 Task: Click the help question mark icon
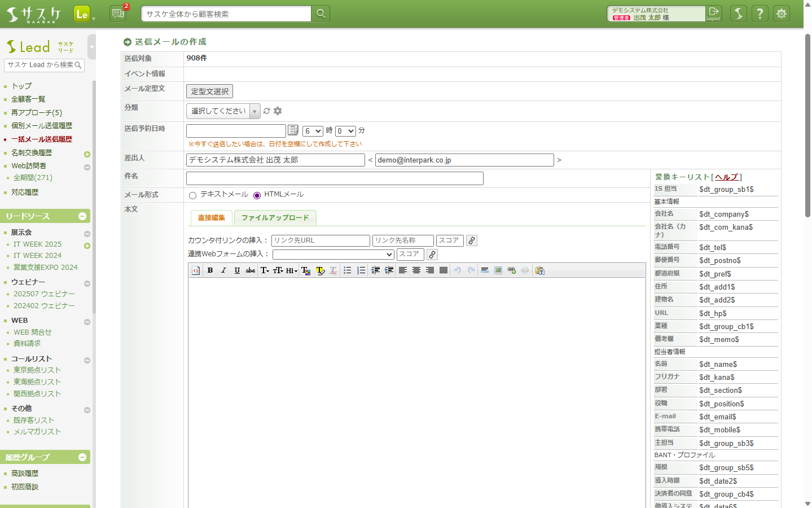(x=760, y=14)
